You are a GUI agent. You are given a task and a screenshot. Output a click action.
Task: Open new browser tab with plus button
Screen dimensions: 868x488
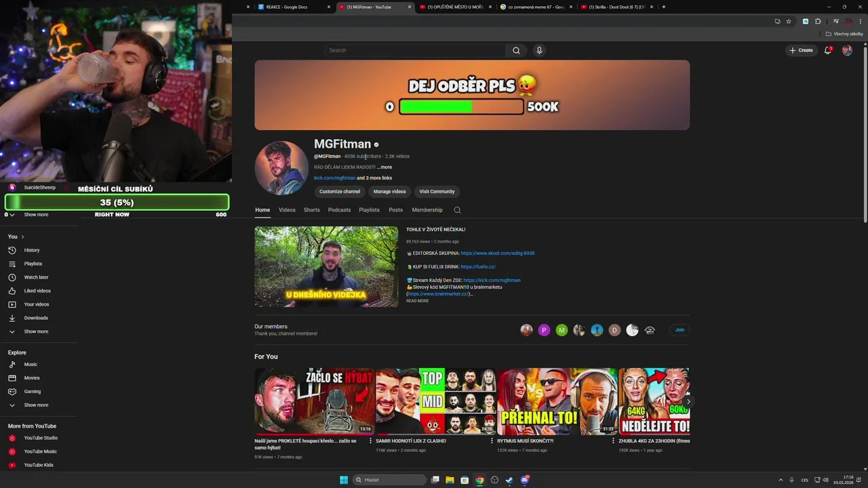tap(663, 7)
